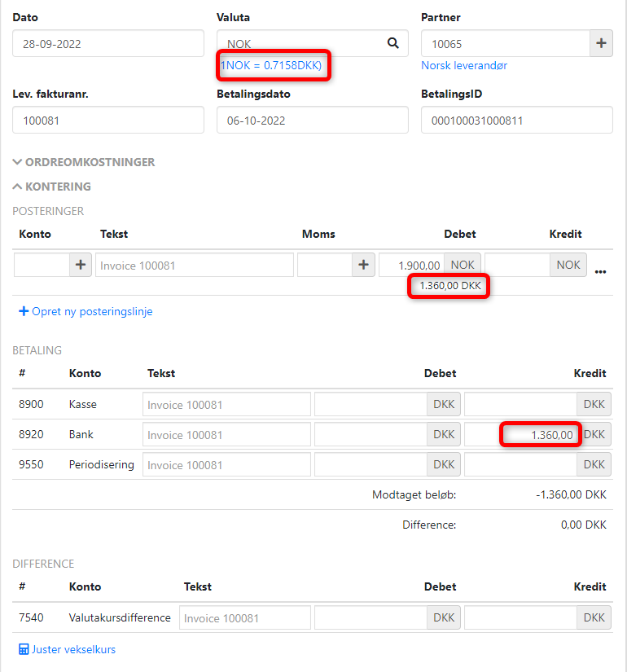Click the Kasse row Tekst field
The image size is (627, 672).
226,405
